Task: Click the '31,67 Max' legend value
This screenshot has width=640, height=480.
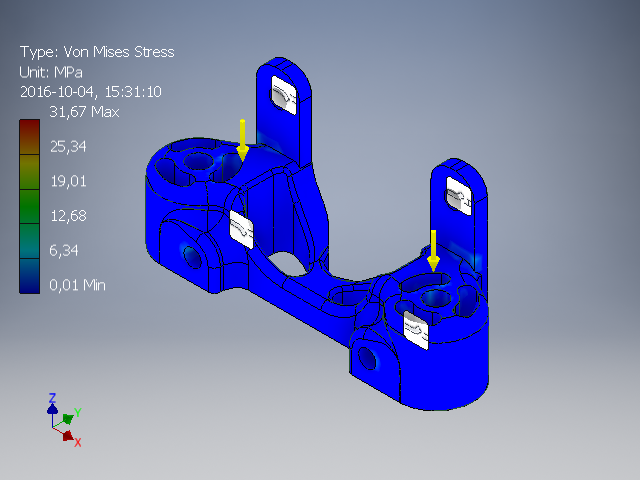Action: (84, 112)
